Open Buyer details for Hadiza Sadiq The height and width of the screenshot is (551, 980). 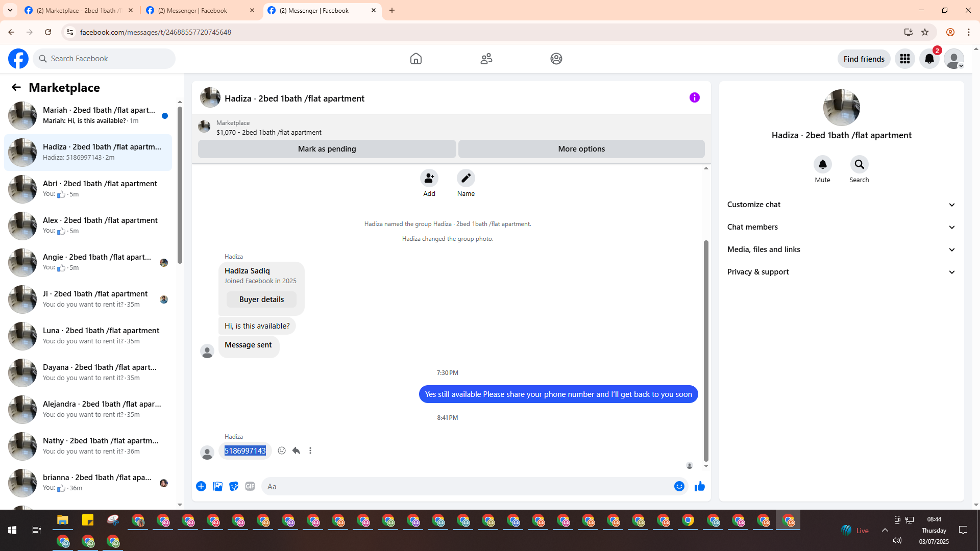coord(261,299)
